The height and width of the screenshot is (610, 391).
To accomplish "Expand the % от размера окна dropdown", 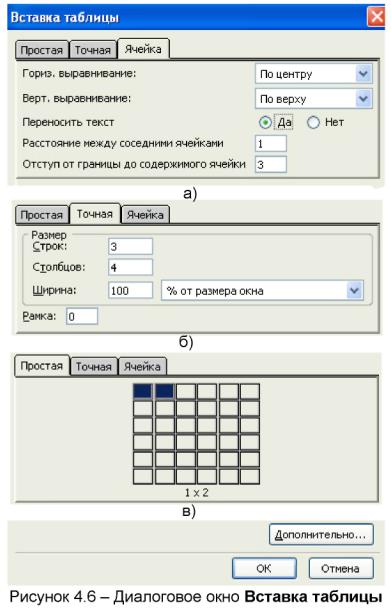I will pyautogui.click(x=263, y=291).
